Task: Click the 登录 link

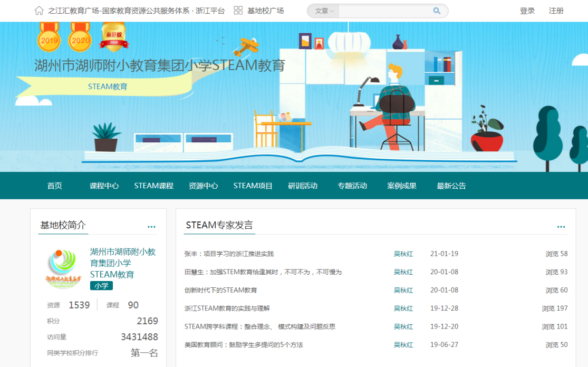Action: 527,11
